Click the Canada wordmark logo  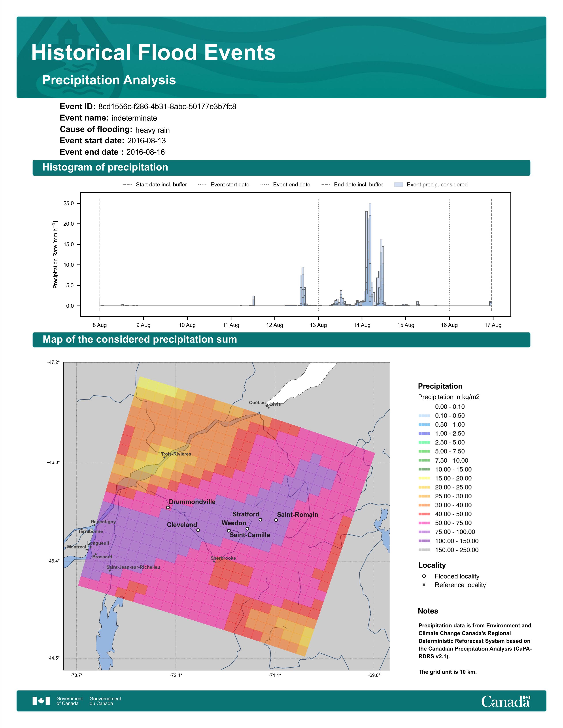coord(506,701)
